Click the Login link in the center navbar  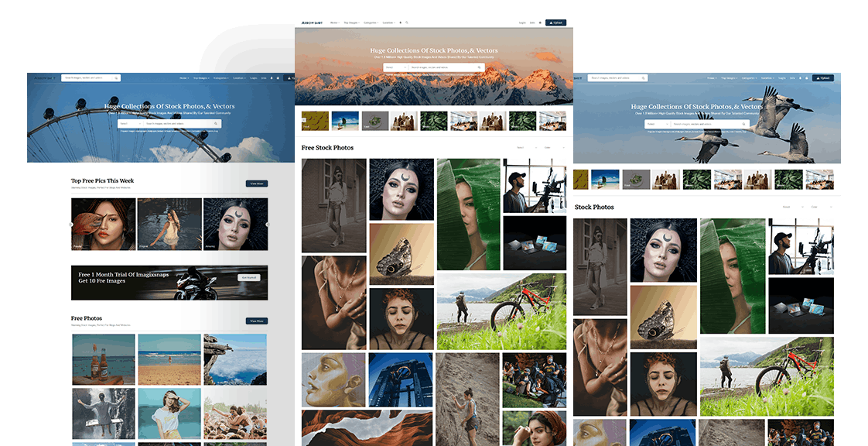[x=522, y=23]
